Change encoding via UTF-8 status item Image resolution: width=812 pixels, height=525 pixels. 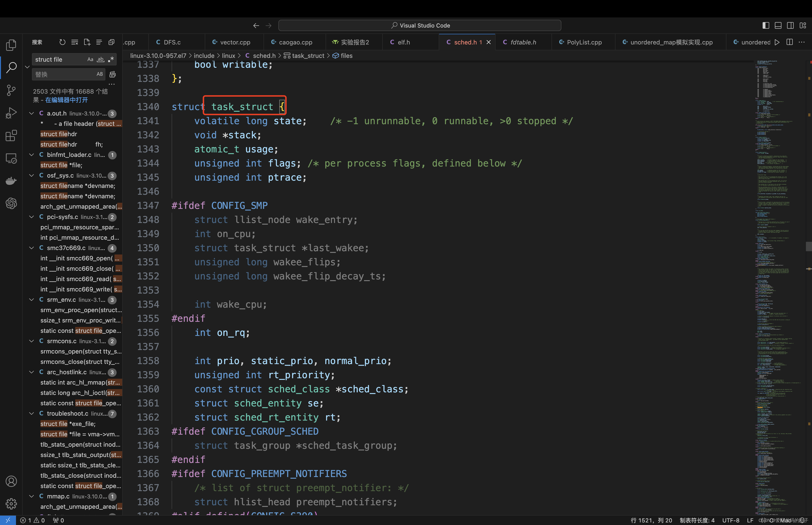[x=731, y=520]
